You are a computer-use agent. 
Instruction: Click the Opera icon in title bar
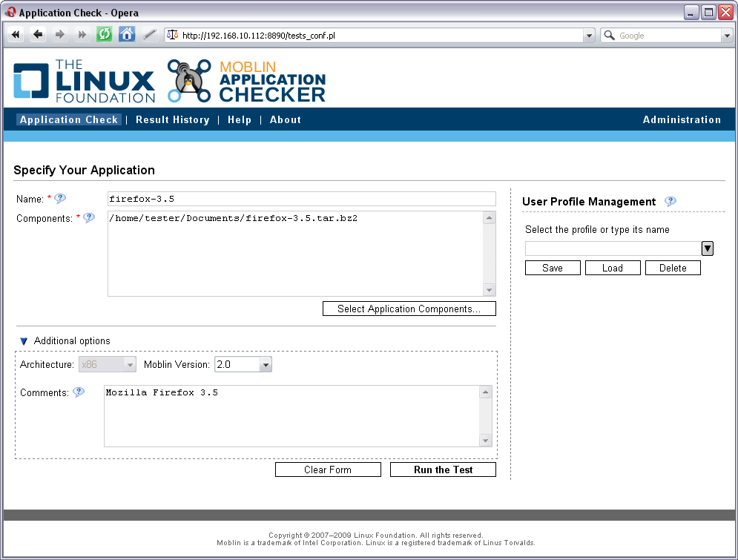(10, 12)
